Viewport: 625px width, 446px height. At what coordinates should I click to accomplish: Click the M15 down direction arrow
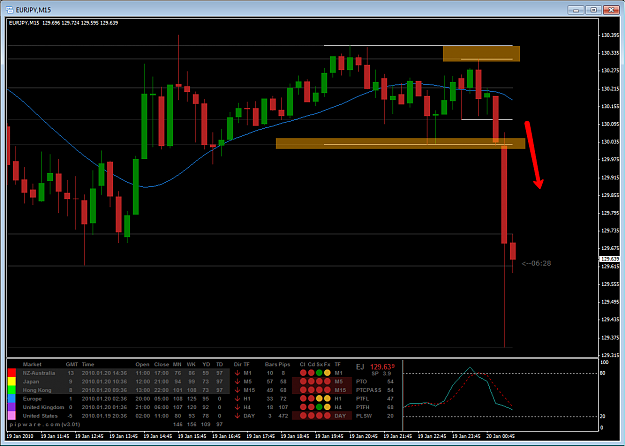pos(238,390)
